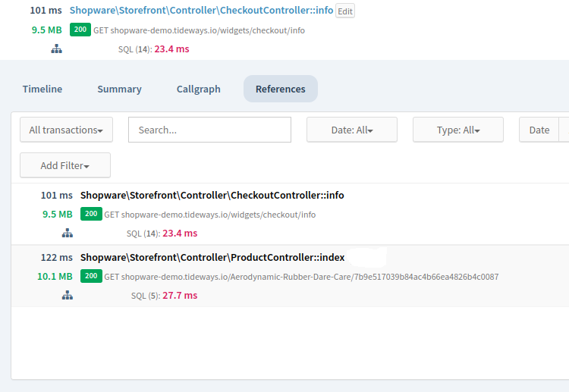Click the SQL (5): 27.7 ms value
This screenshot has width=569, height=392.
pyautogui.click(x=164, y=295)
